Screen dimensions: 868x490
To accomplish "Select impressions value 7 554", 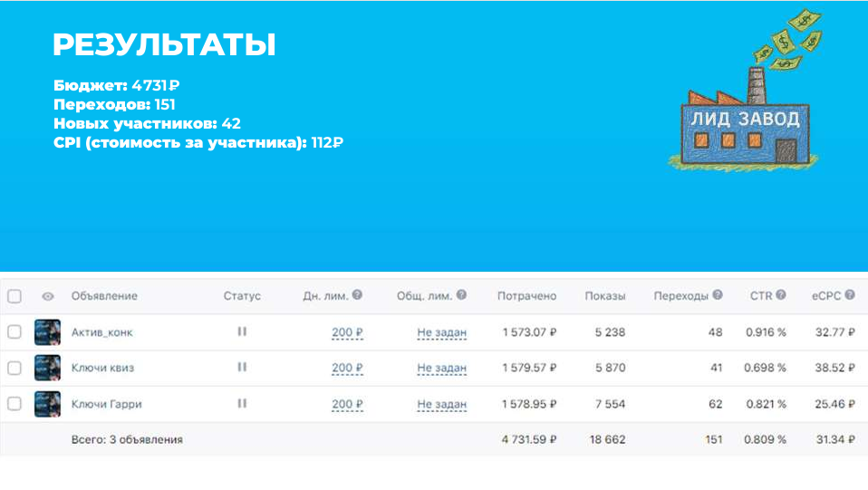I will click(610, 404).
